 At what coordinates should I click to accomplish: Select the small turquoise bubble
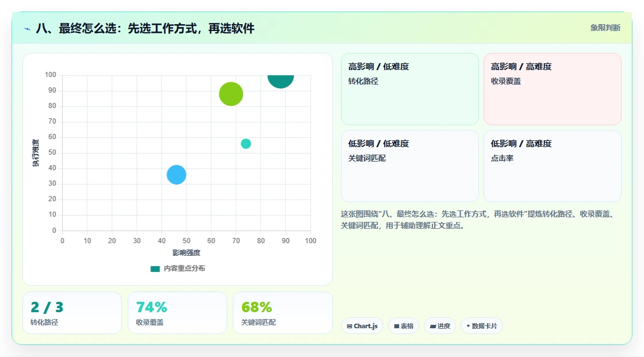click(x=246, y=143)
